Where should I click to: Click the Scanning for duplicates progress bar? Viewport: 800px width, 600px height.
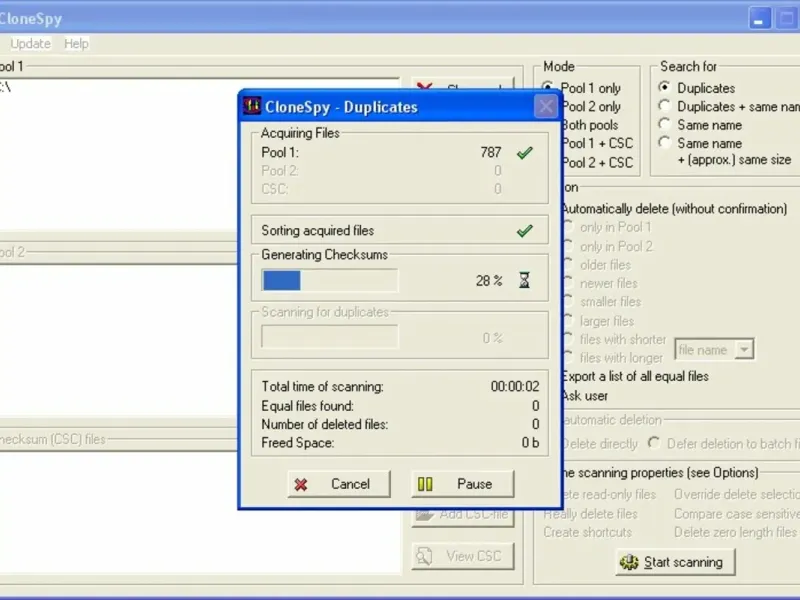[x=330, y=337]
